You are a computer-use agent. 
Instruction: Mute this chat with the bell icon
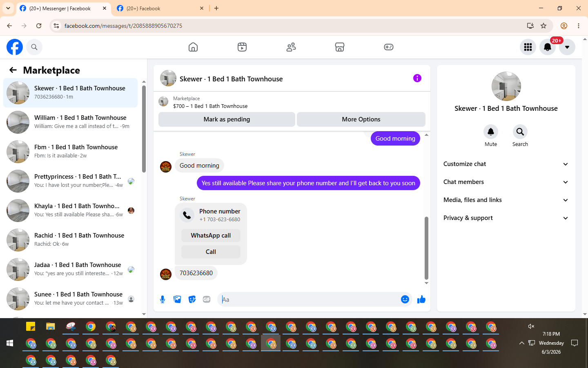tap(491, 132)
